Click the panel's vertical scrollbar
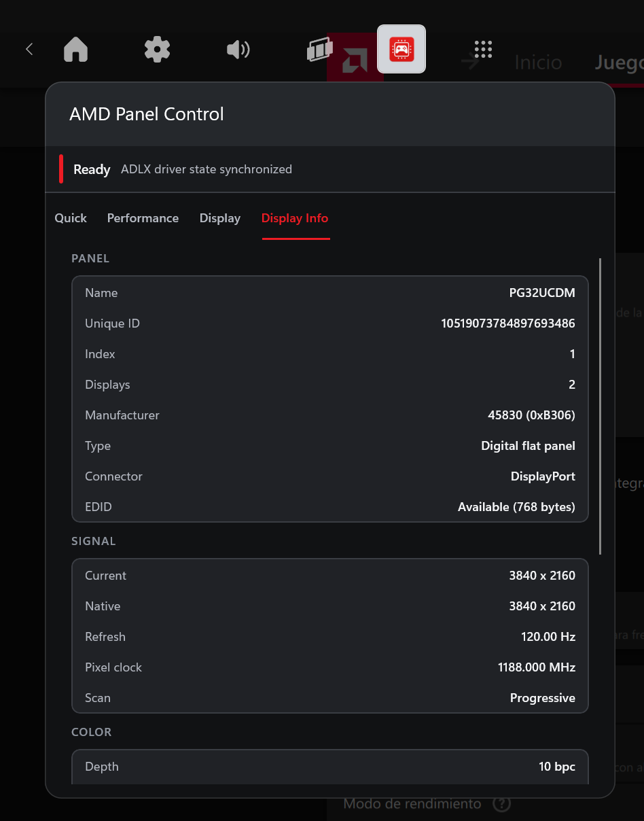Viewport: 644px width, 821px height. pyautogui.click(x=600, y=406)
